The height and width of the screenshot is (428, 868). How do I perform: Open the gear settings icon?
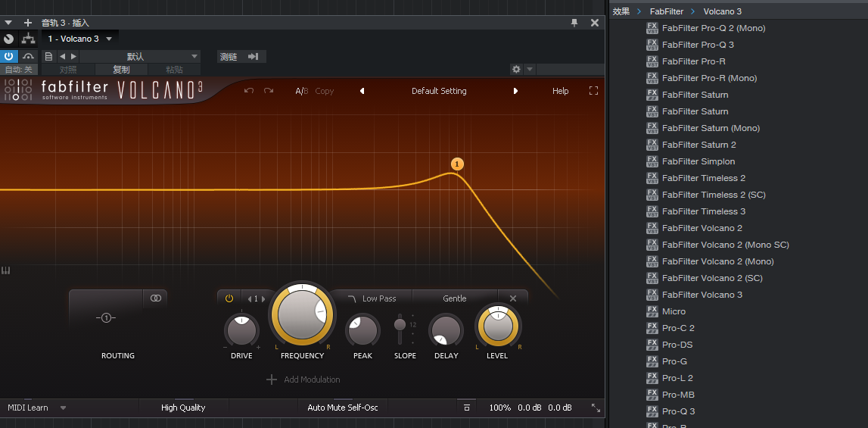516,69
